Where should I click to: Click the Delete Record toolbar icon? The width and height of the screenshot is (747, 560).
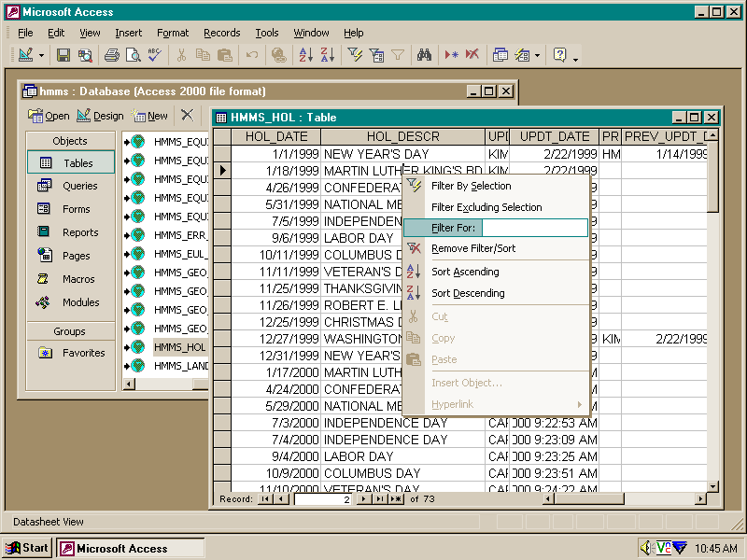[x=472, y=55]
